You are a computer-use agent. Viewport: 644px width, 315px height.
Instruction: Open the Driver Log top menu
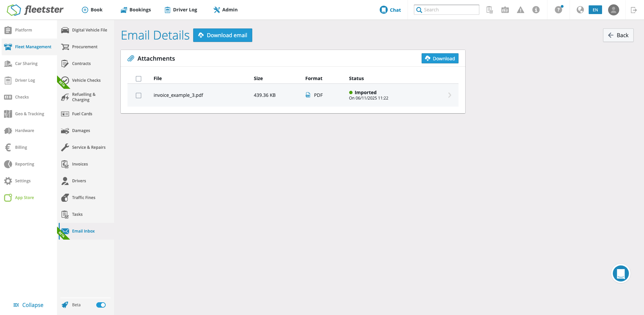[x=181, y=10]
